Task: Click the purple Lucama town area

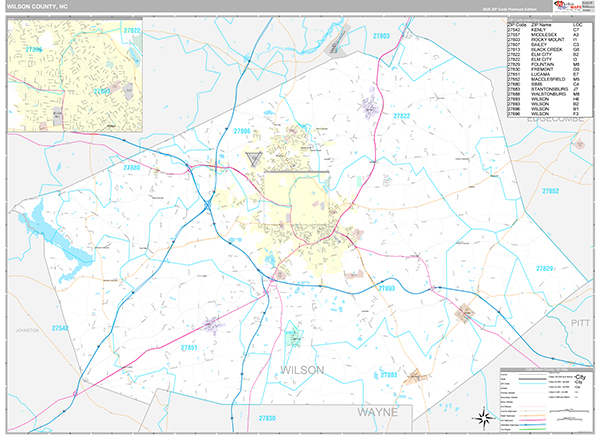Action: click(x=212, y=325)
